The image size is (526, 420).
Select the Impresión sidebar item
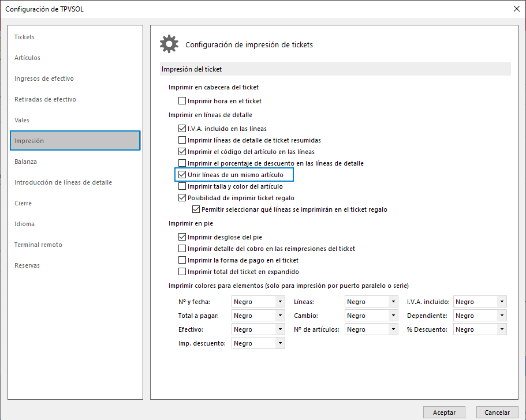(75, 140)
